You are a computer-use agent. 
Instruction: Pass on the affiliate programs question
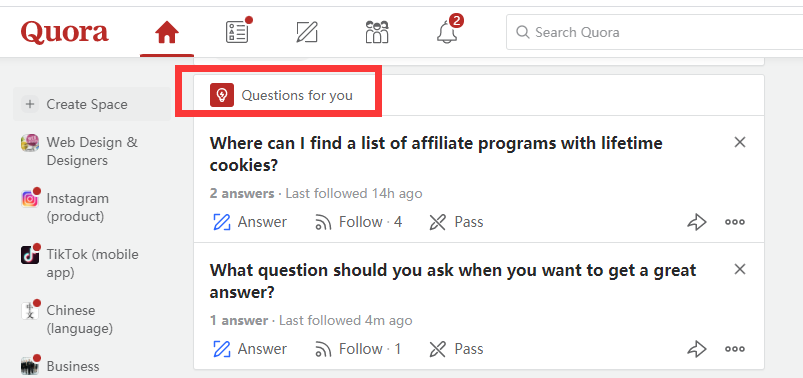456,222
